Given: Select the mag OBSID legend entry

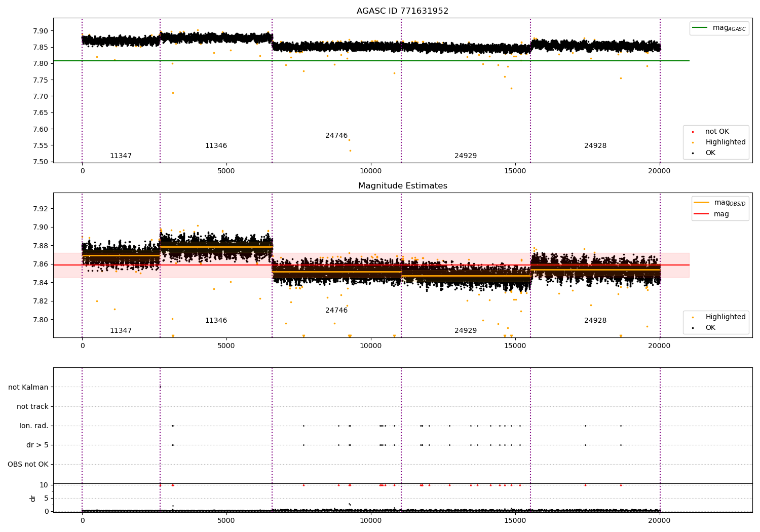Looking at the screenshot, I should pos(719,203).
